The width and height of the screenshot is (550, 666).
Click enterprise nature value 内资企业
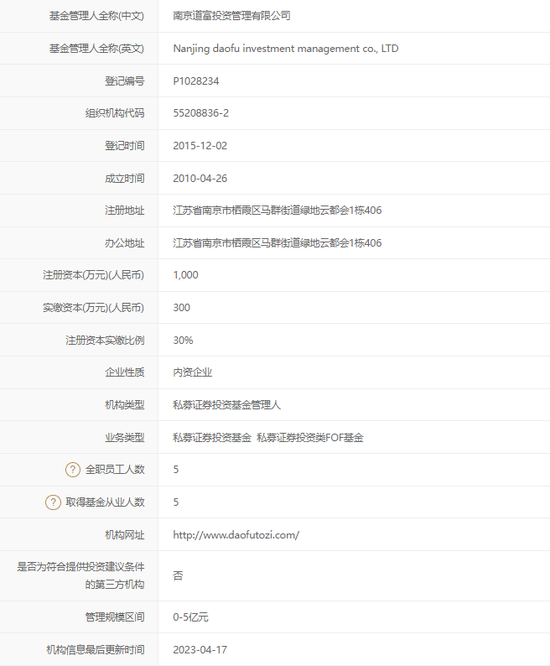[192, 373]
